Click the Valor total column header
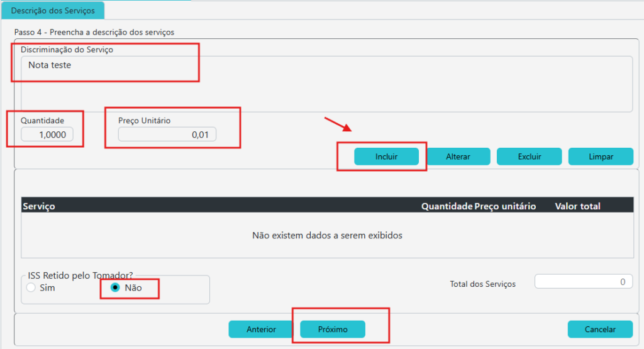This screenshot has width=644, height=349. point(577,206)
